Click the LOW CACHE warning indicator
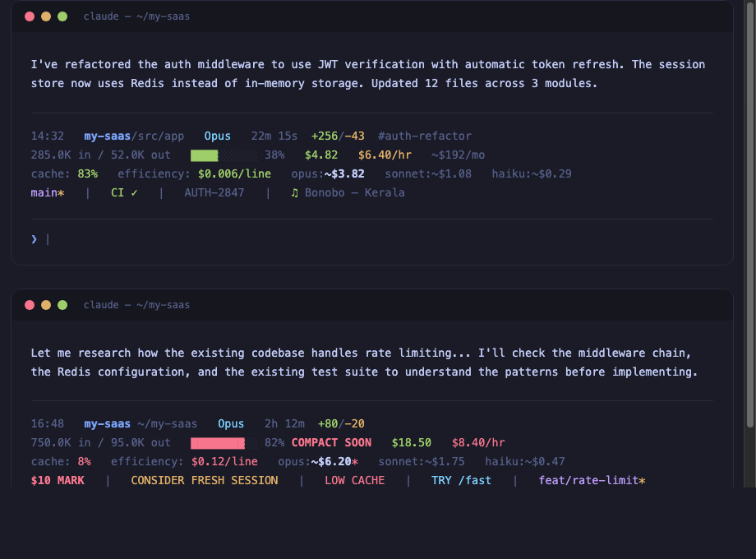The height and width of the screenshot is (559, 756). coord(354,480)
